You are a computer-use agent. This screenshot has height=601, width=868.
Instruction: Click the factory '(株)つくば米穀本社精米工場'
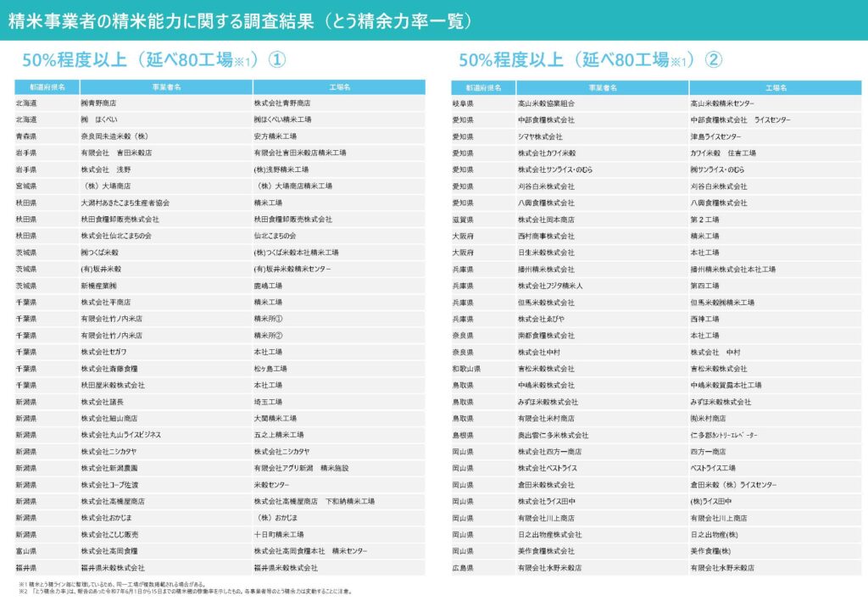point(296,253)
